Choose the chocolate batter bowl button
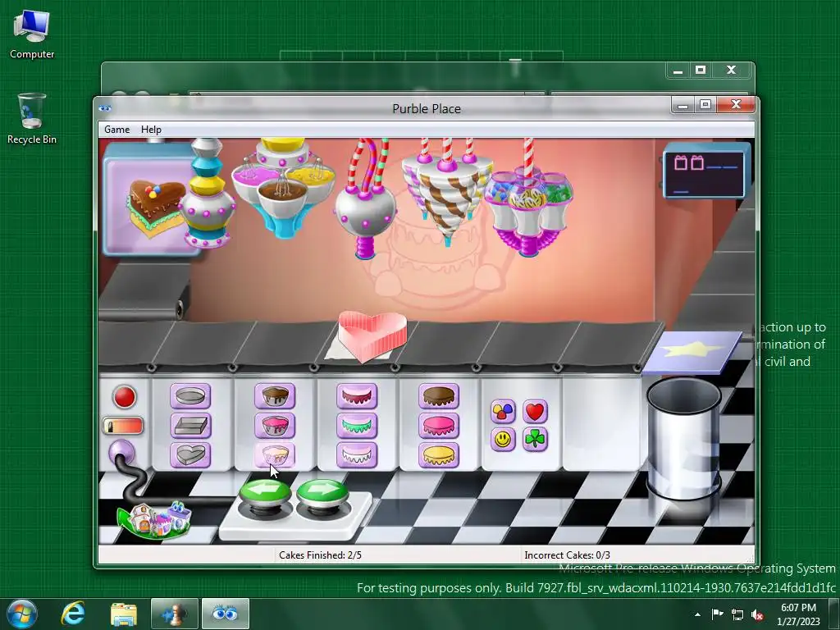The width and height of the screenshot is (840, 630). point(275,396)
